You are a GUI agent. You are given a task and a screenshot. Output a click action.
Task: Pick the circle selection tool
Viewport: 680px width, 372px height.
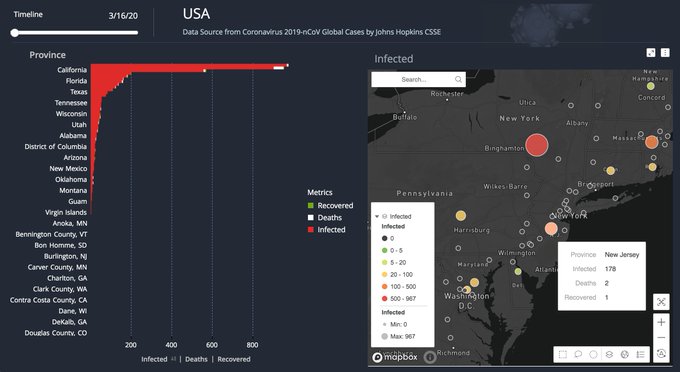pos(593,354)
